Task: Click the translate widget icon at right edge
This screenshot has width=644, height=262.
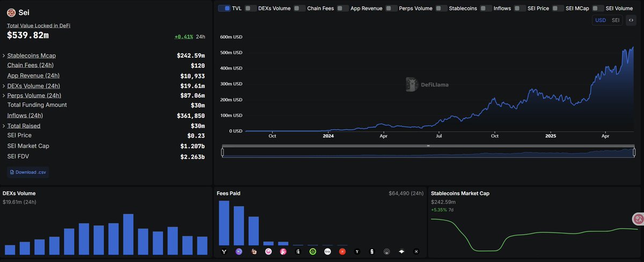Action: [639, 219]
